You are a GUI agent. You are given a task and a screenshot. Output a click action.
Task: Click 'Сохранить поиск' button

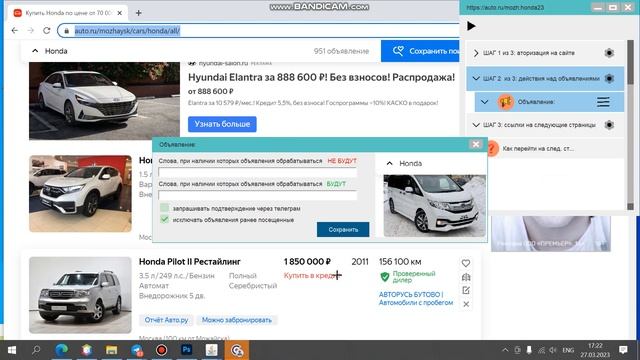[x=420, y=51]
